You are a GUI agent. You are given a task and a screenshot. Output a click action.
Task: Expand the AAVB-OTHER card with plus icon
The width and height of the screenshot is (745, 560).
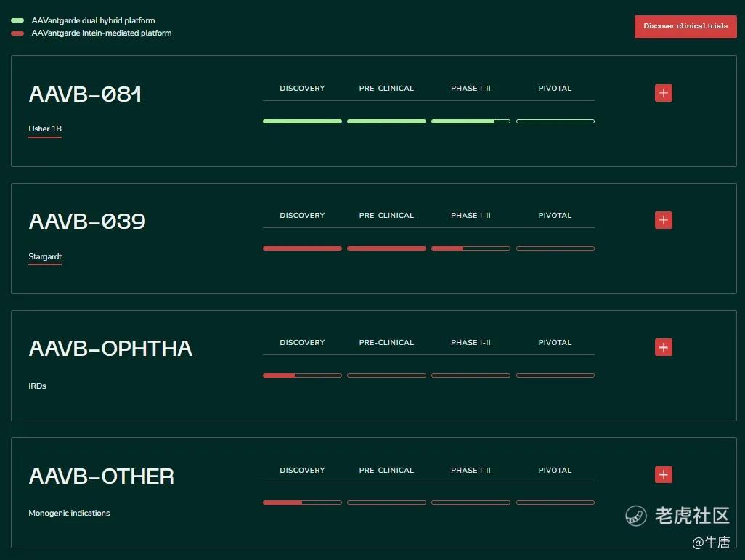tap(663, 474)
